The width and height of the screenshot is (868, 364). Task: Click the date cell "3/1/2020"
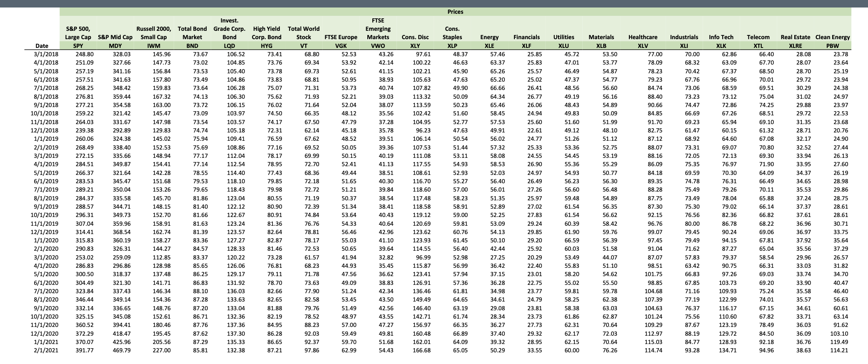[46, 257]
